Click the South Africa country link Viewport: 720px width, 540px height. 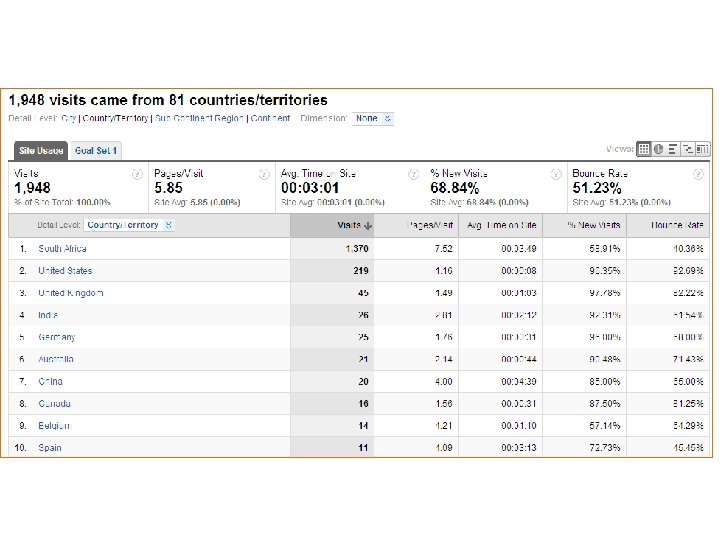62,249
